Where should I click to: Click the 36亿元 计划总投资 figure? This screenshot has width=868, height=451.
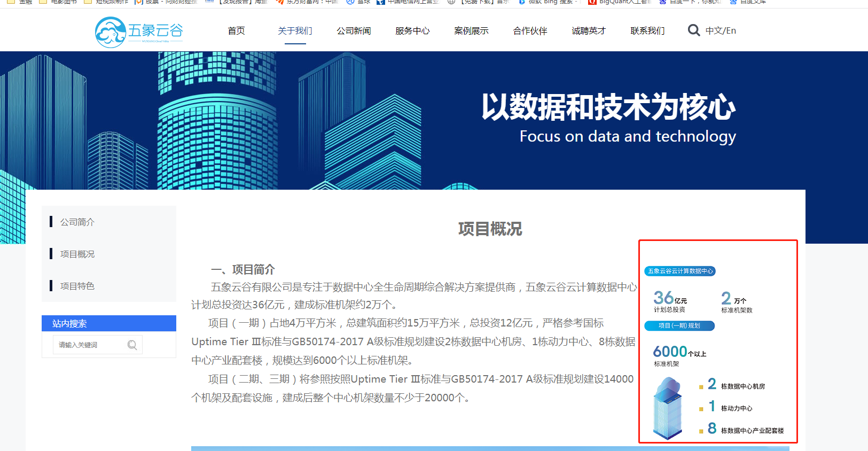coord(670,302)
